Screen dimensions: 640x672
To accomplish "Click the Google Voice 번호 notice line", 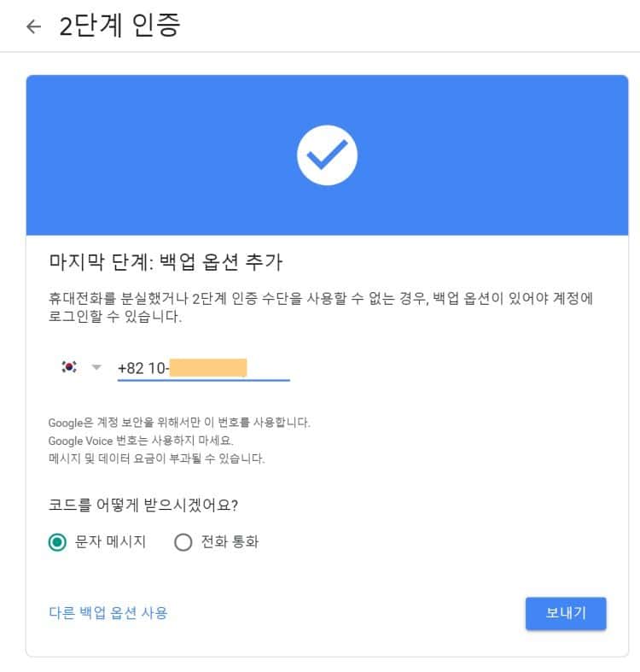I will pos(141,441).
